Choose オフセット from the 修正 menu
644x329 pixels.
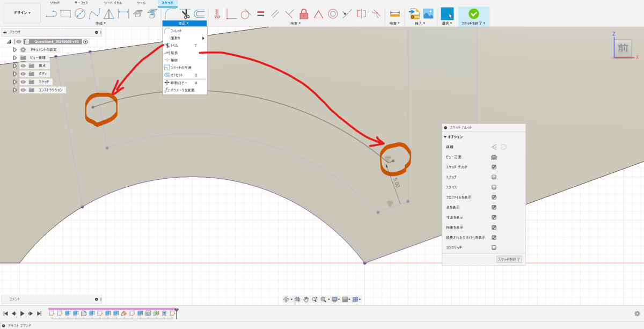[x=185, y=75]
